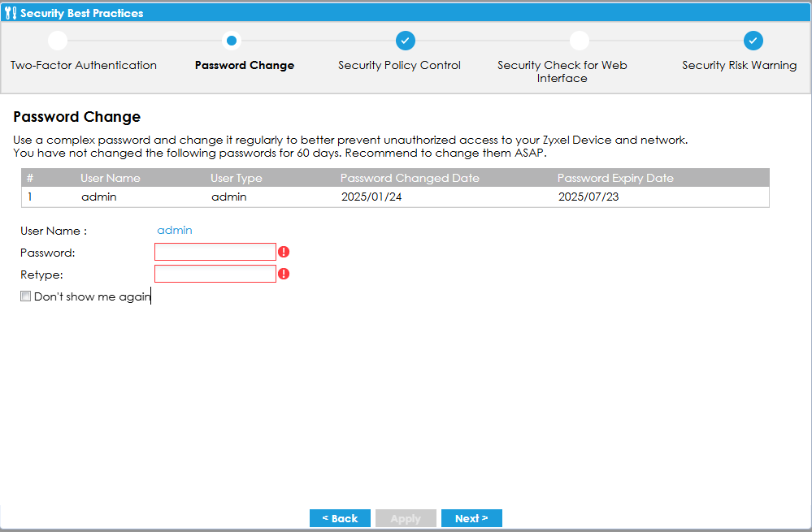Screen dimensions: 812x532
Task: Click the Password Change step circle
Action: click(232, 41)
